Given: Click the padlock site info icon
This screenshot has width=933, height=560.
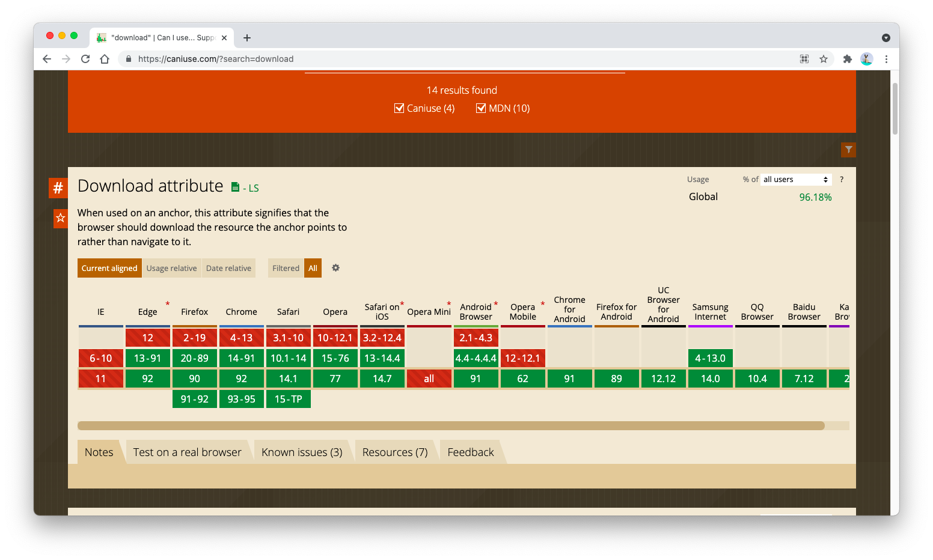Looking at the screenshot, I should click(128, 59).
